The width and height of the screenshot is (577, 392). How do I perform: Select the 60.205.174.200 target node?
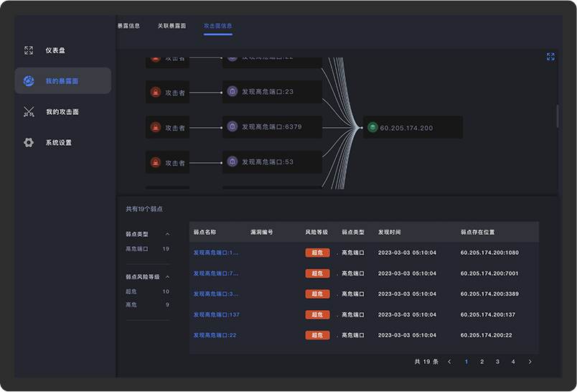click(x=413, y=127)
